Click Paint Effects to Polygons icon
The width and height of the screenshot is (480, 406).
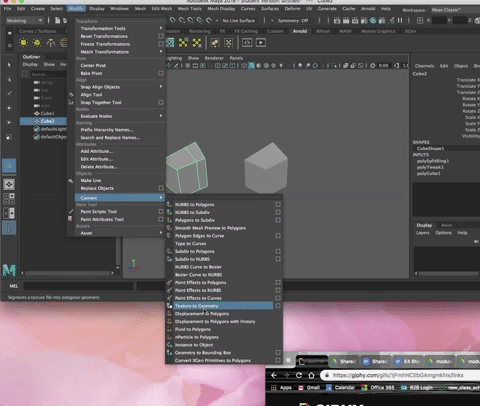coord(169,282)
